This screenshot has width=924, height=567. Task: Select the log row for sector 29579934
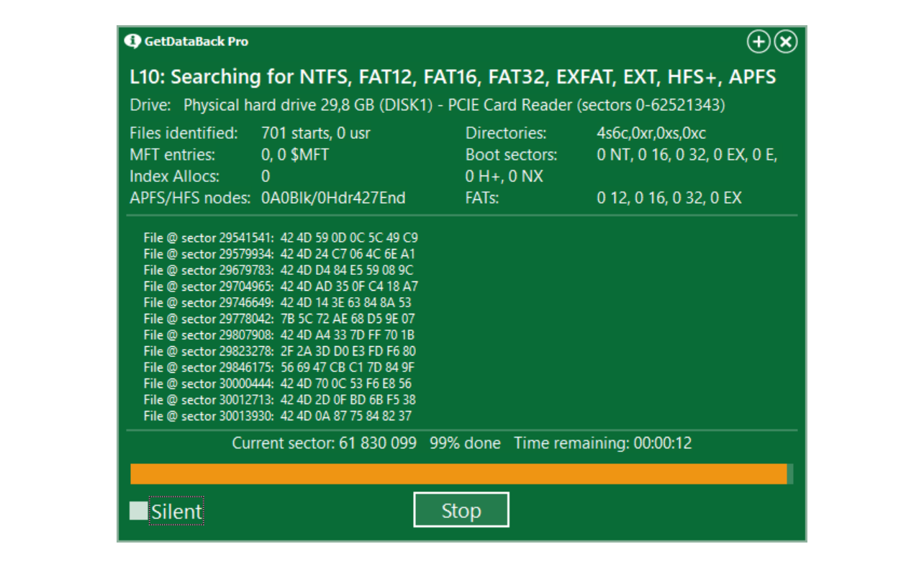[x=279, y=254]
